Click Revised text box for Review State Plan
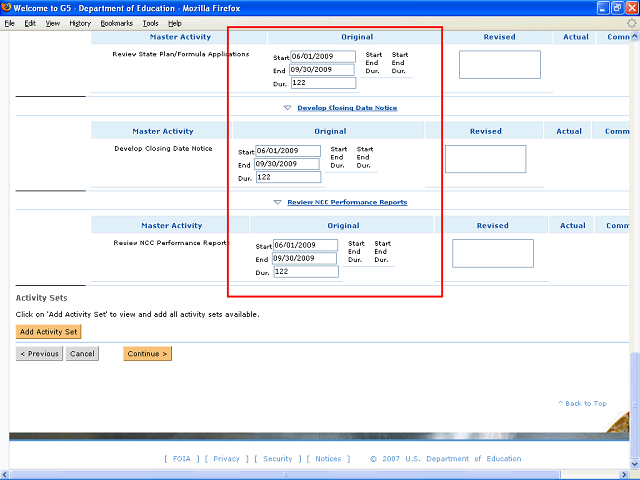The height and width of the screenshot is (480, 640). tap(500, 64)
